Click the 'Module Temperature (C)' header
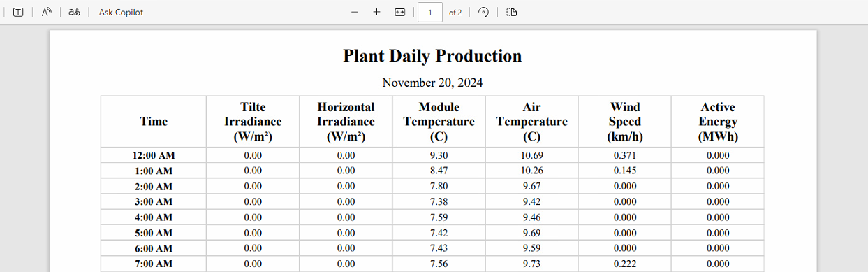This screenshot has height=272, width=868. point(439,122)
